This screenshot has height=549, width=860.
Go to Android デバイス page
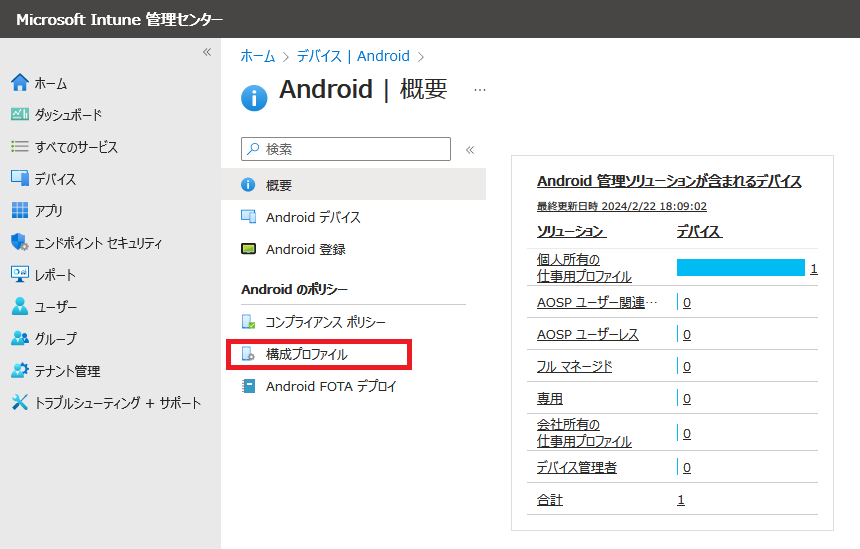313,217
